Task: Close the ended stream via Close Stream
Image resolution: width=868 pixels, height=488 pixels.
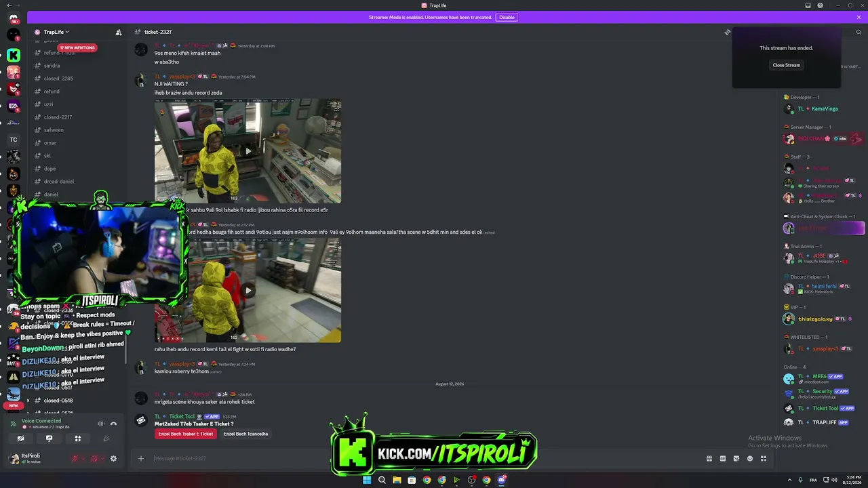Action: (787, 65)
